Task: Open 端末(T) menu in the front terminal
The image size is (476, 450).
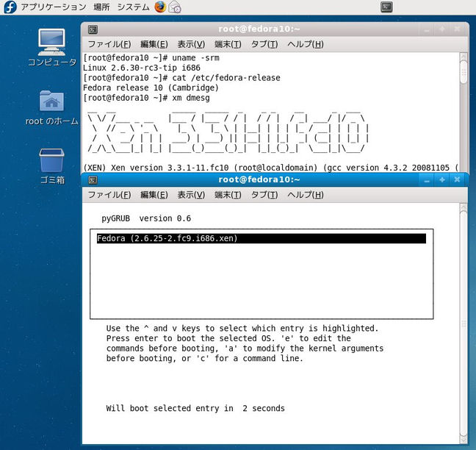Action: [x=228, y=195]
